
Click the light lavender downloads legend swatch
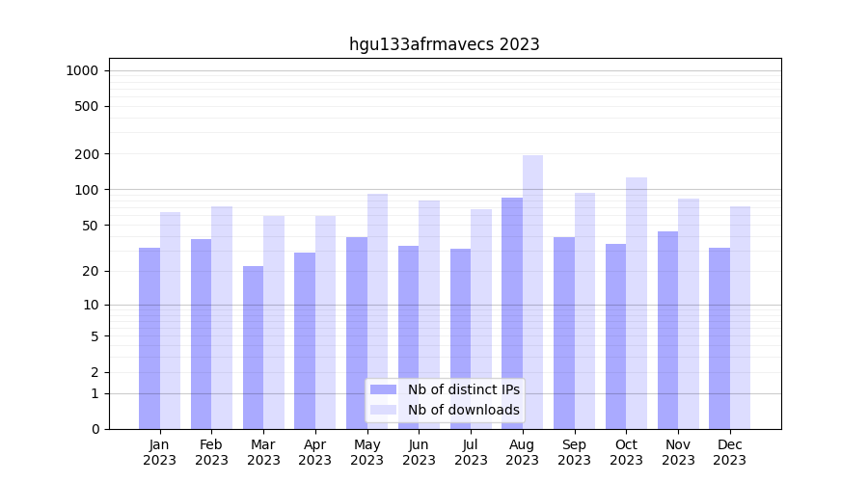pos(383,410)
